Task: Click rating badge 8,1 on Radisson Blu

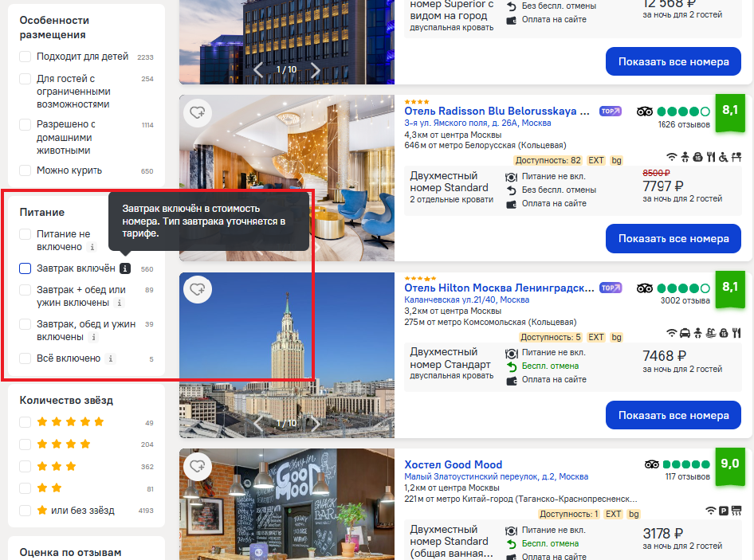Action: tap(730, 112)
